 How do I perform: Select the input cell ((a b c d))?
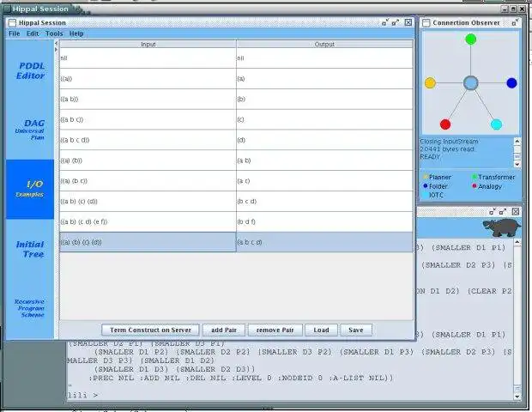coord(148,140)
